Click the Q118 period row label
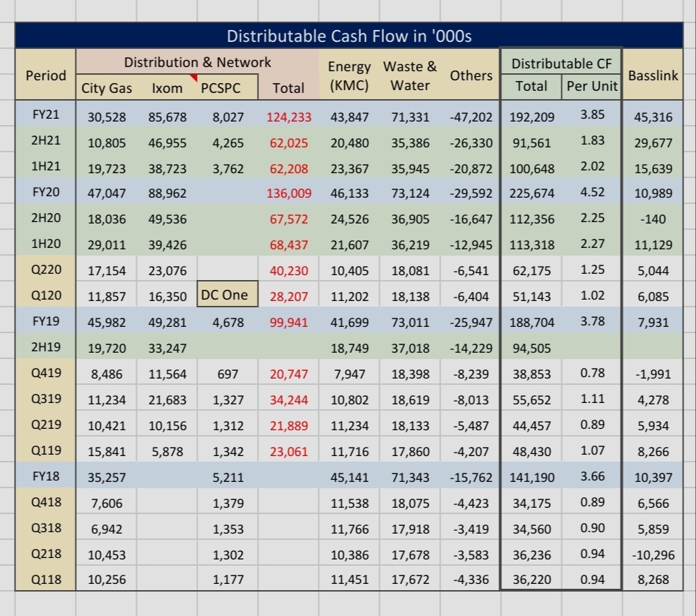 click(45, 580)
